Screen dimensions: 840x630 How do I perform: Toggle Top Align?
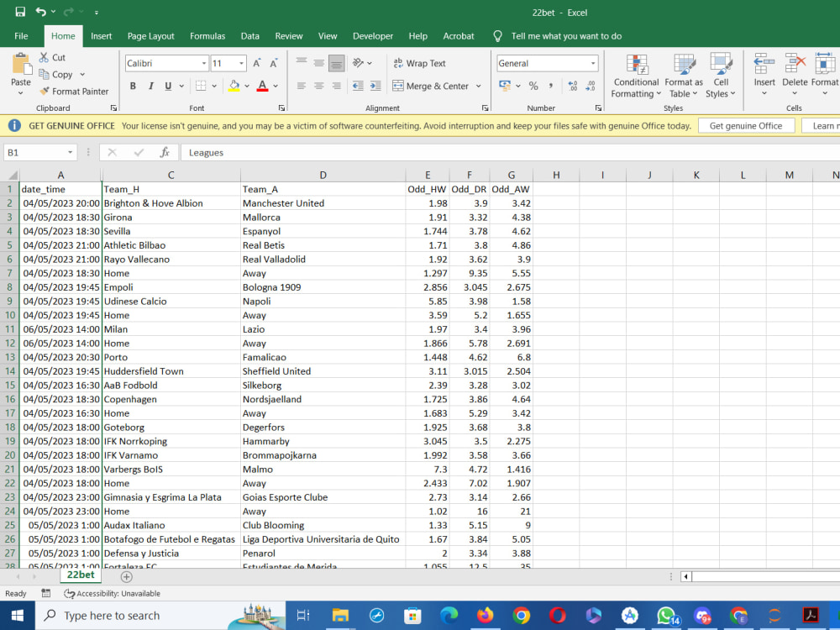click(302, 63)
